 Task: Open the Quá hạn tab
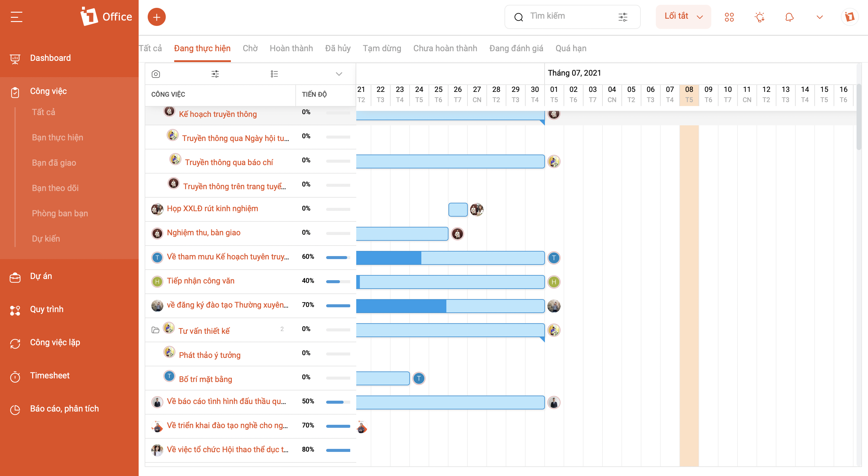tap(571, 48)
